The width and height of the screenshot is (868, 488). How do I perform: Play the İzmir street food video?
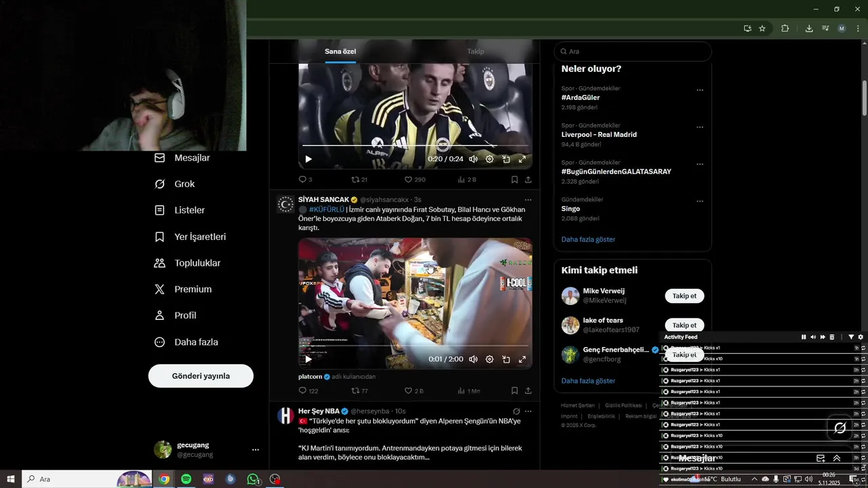(309, 359)
